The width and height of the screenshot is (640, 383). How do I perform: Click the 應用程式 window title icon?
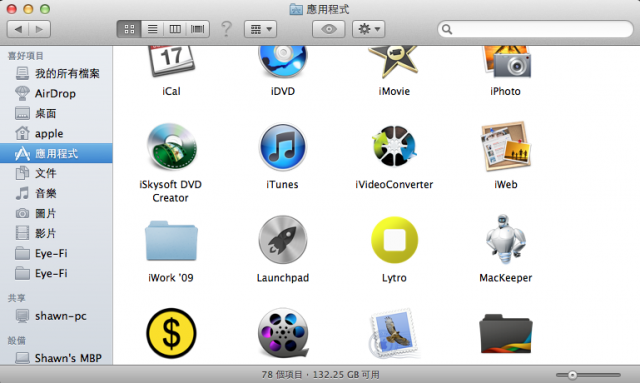[296, 9]
